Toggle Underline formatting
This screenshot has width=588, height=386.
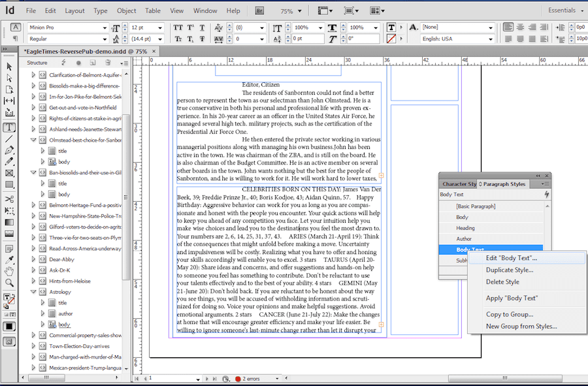point(202,27)
